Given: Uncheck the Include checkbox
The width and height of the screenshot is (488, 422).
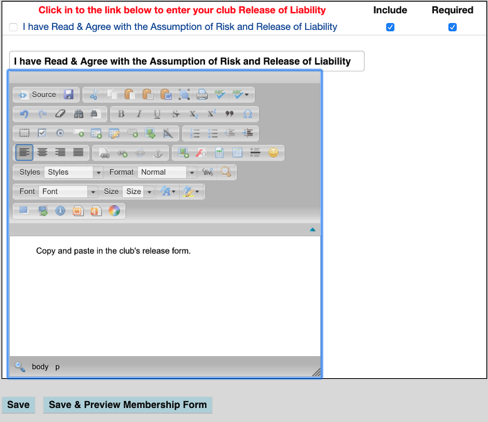Looking at the screenshot, I should click(x=390, y=27).
